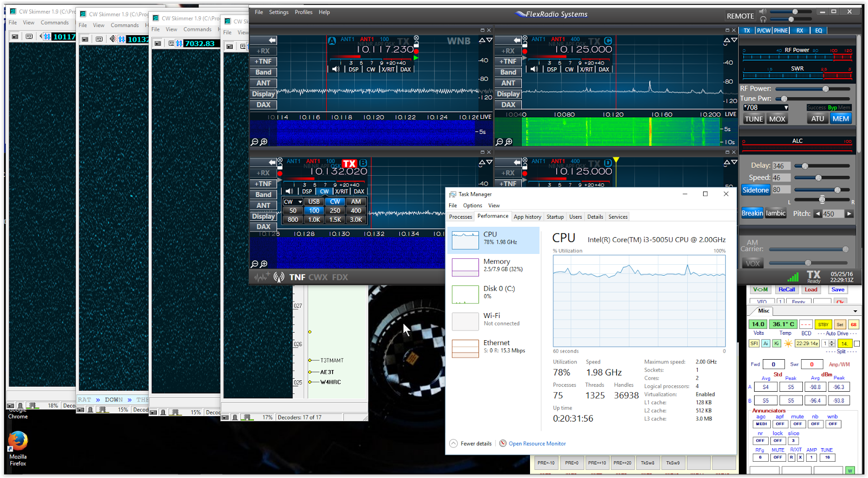Screen dimensions: 868x478
Task: Increase Pitch with right arrow
Action: coord(850,214)
